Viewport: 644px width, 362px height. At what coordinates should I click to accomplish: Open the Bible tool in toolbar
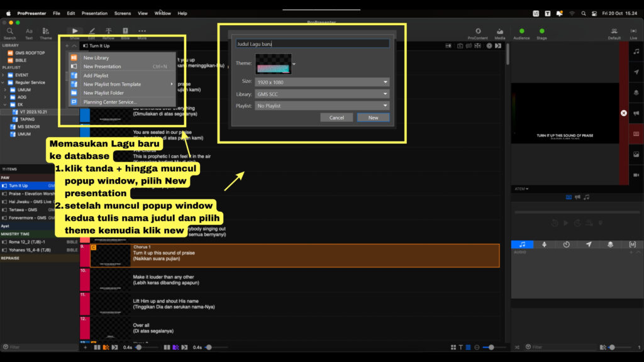(x=125, y=33)
